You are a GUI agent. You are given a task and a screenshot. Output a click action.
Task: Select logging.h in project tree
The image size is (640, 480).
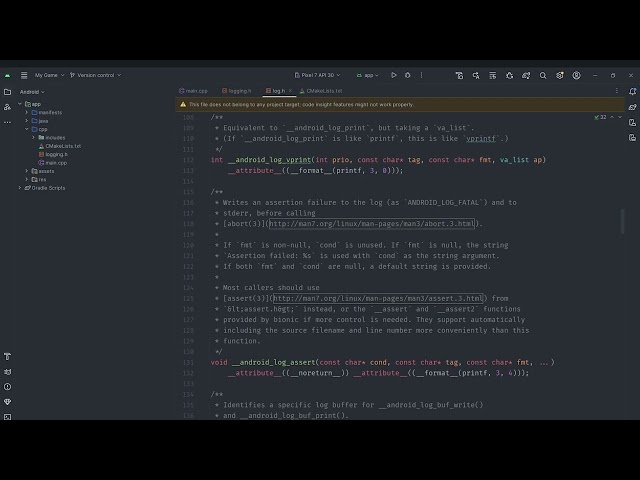click(53, 154)
